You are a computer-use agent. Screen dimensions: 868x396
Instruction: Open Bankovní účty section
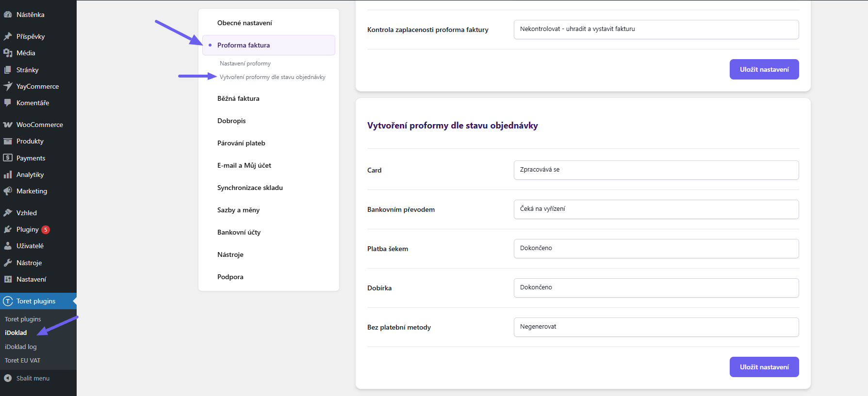click(x=239, y=232)
